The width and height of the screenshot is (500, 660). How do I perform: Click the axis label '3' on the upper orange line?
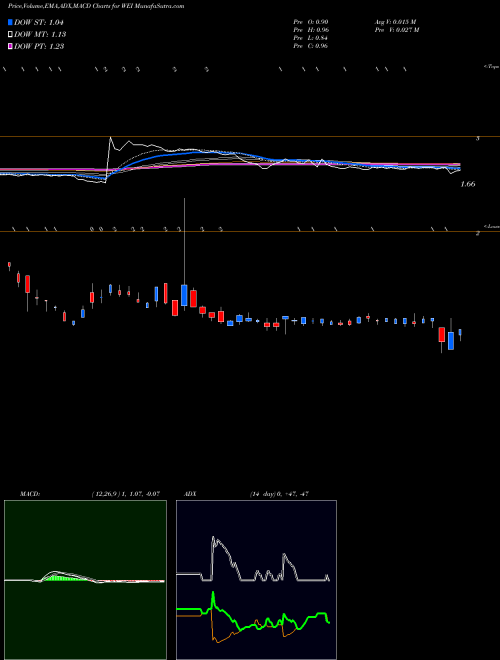pyautogui.click(x=478, y=138)
